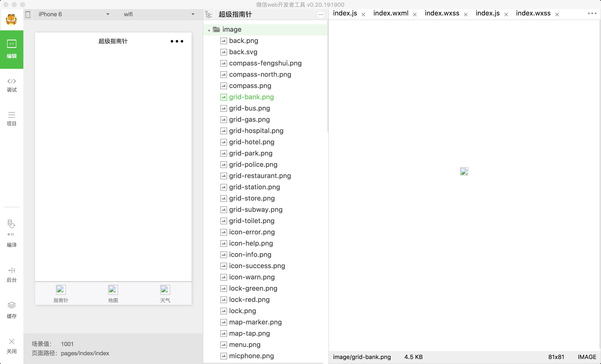Image resolution: width=601 pixels, height=364 pixels.
Task: Switch to the index.wxml tab
Action: coord(390,13)
